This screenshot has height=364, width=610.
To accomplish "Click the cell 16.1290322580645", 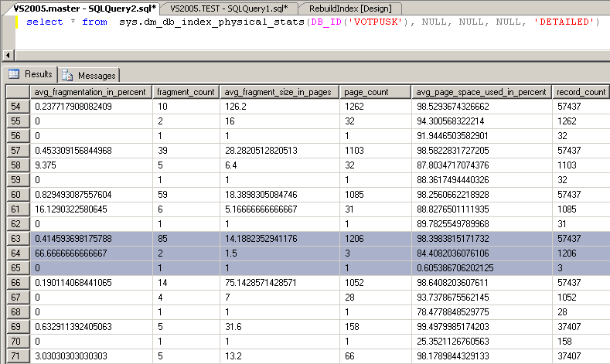I will pyautogui.click(x=91, y=209).
